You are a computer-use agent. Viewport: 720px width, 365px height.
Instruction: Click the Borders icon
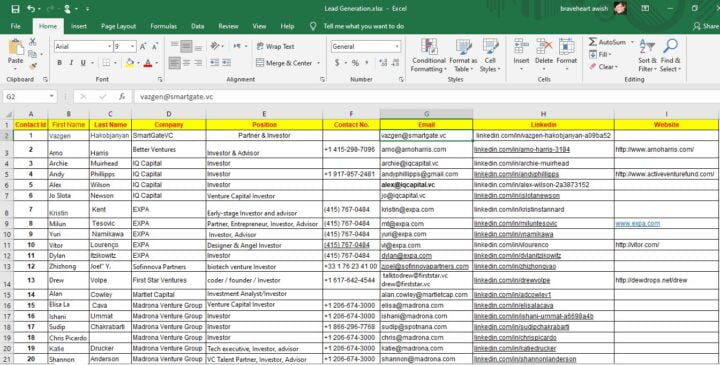coord(107,63)
